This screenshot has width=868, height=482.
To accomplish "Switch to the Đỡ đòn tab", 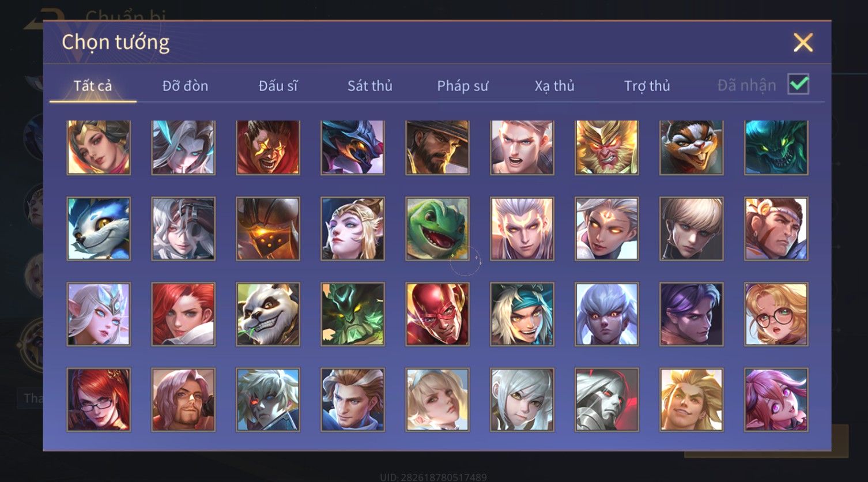I will (x=185, y=86).
